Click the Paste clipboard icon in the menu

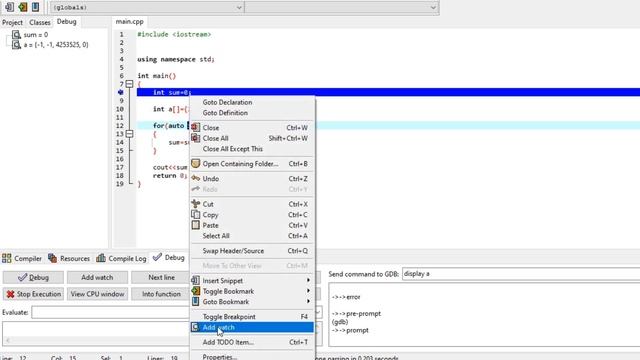point(196,225)
